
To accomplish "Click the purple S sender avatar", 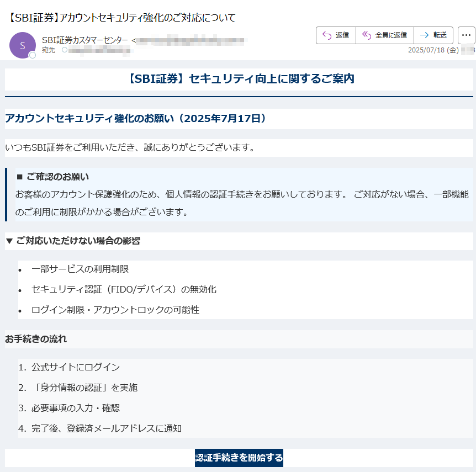I will [x=23, y=45].
